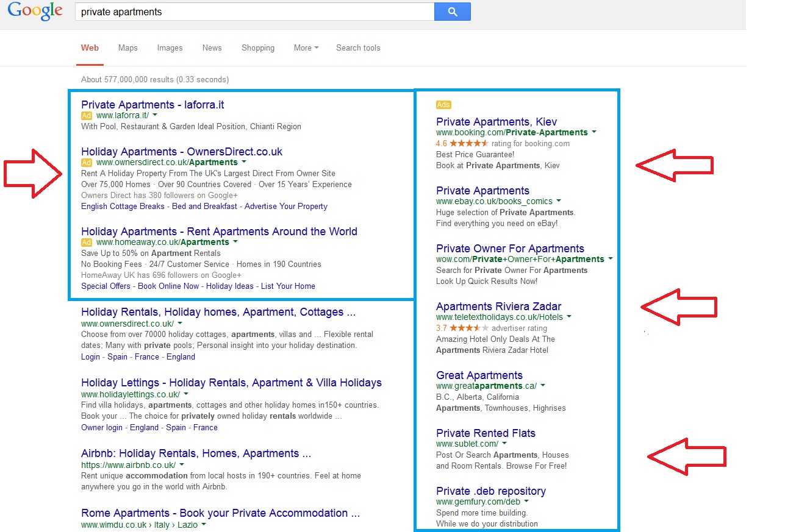Image resolution: width=796 pixels, height=532 pixels.
Task: Click 'English Cottage Breaks' sitelink
Action: 123,206
